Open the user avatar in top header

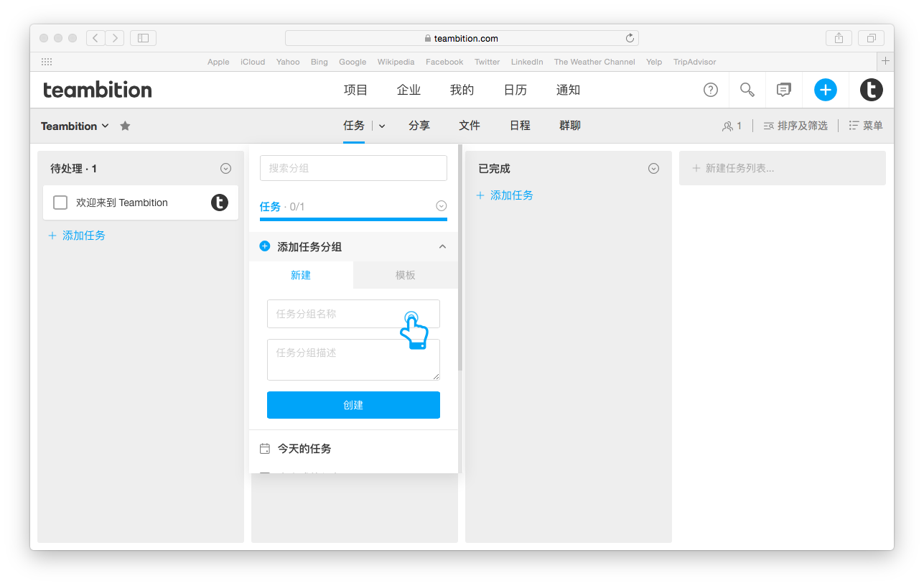(x=872, y=90)
